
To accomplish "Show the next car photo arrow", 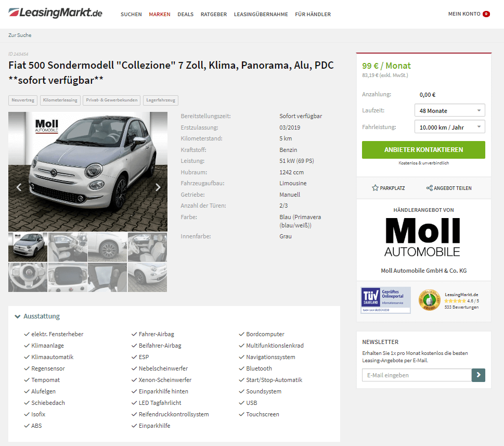I will click(x=158, y=187).
